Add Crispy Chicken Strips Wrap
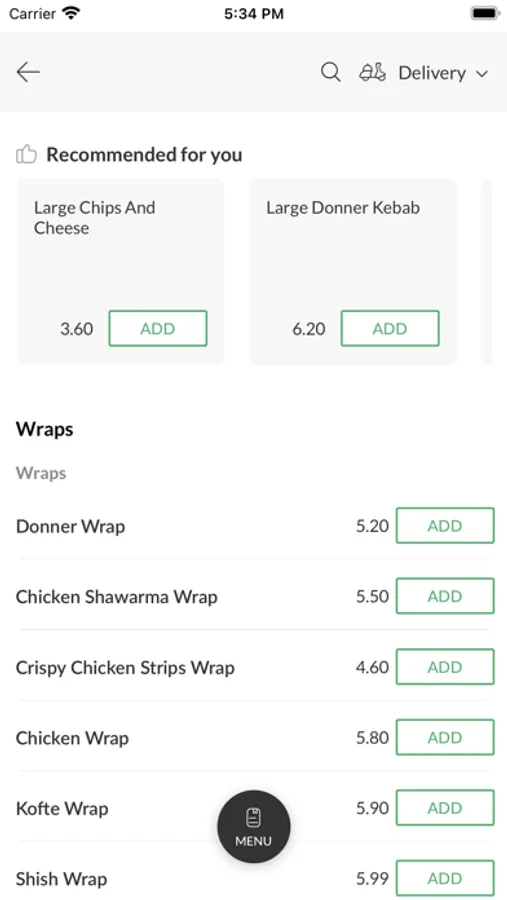The width and height of the screenshot is (507, 900). pos(445,666)
